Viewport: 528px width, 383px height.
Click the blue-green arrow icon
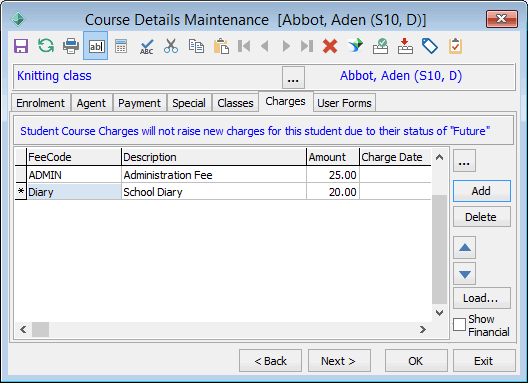356,46
